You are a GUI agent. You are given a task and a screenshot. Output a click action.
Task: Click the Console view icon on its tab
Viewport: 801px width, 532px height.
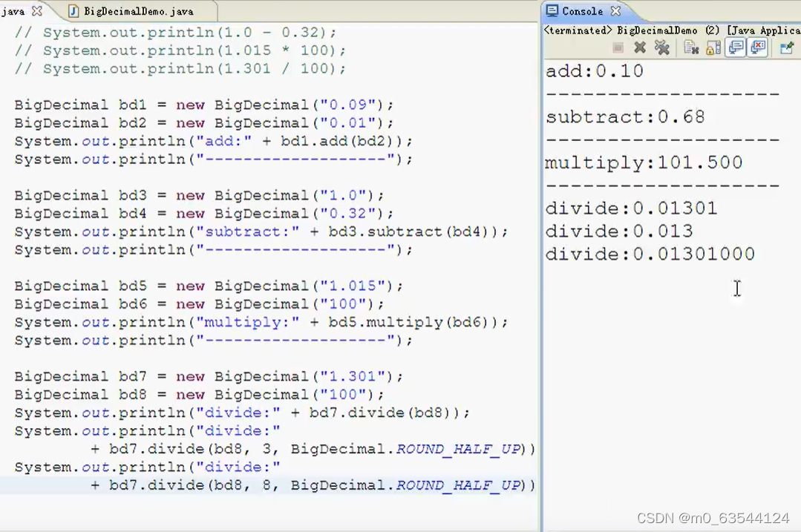[x=552, y=11]
